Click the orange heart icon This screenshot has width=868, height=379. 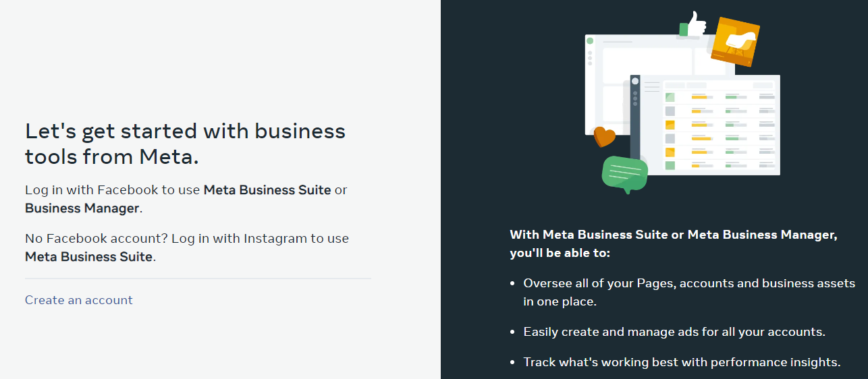604,137
